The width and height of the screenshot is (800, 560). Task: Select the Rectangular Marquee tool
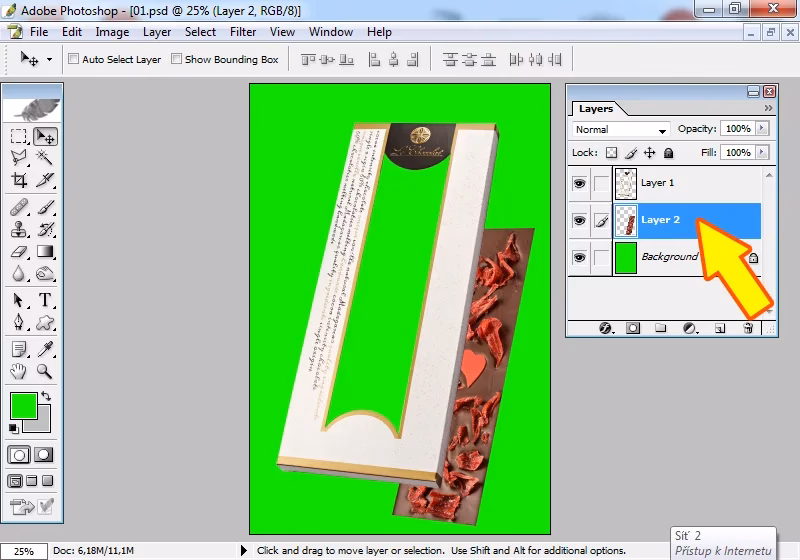coord(19,136)
